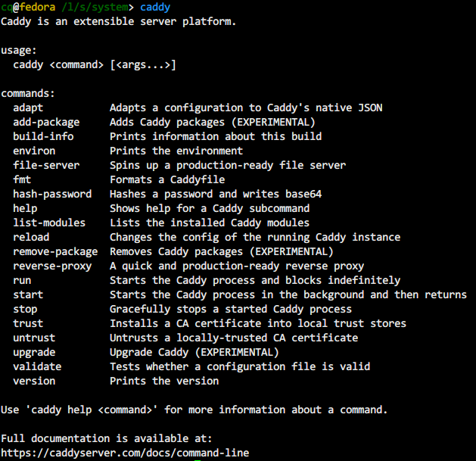Click 'Shows help for a Caddy subcommand'

pyautogui.click(x=210, y=208)
